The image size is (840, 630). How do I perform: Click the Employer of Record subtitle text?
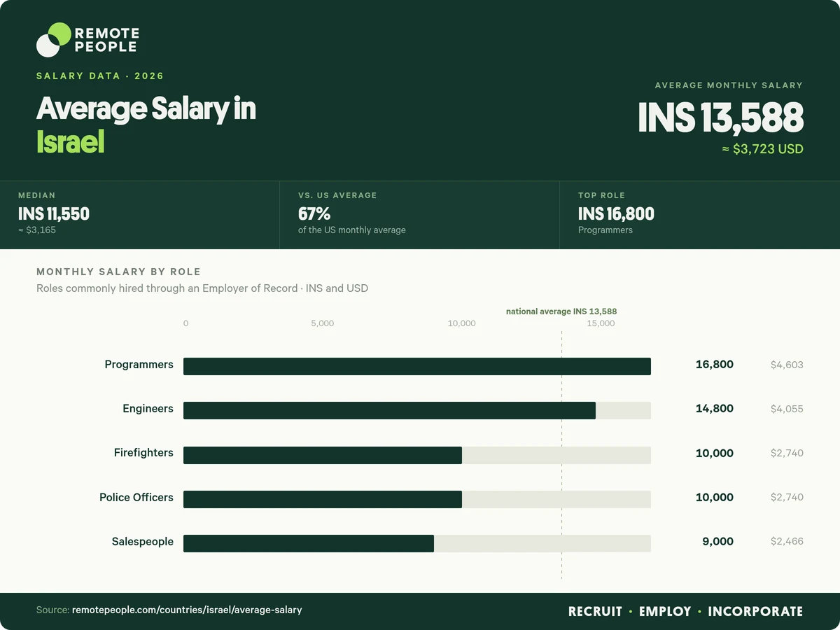click(x=202, y=288)
